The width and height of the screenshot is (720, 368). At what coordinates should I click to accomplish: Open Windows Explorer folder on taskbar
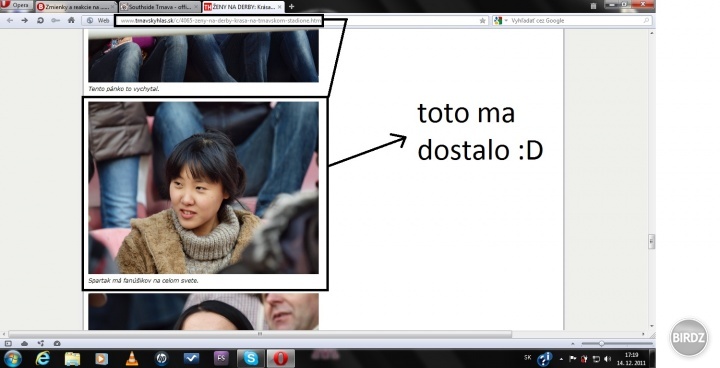72,358
